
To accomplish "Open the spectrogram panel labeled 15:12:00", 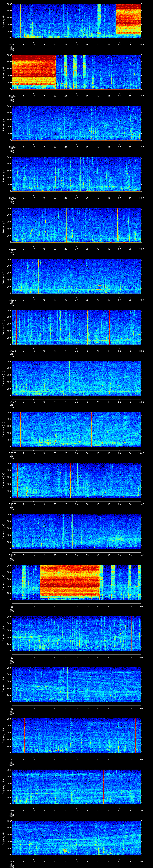I will tap(77, 583).
